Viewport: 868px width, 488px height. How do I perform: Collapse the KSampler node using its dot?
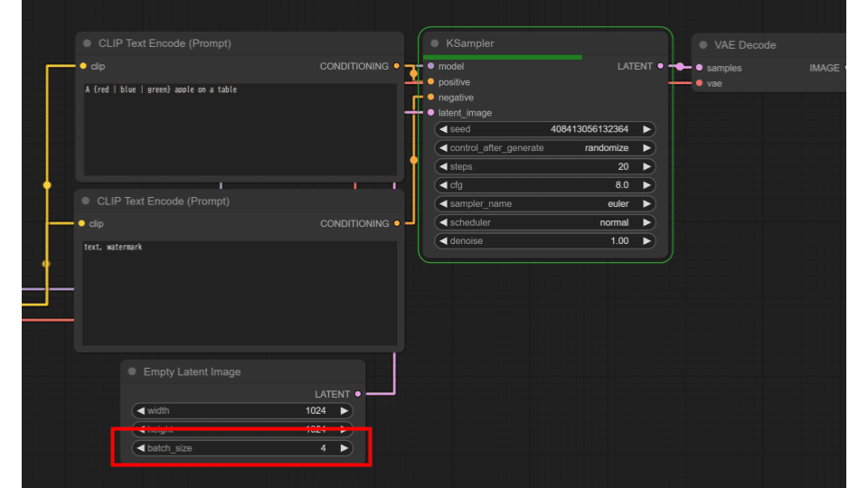pos(435,43)
